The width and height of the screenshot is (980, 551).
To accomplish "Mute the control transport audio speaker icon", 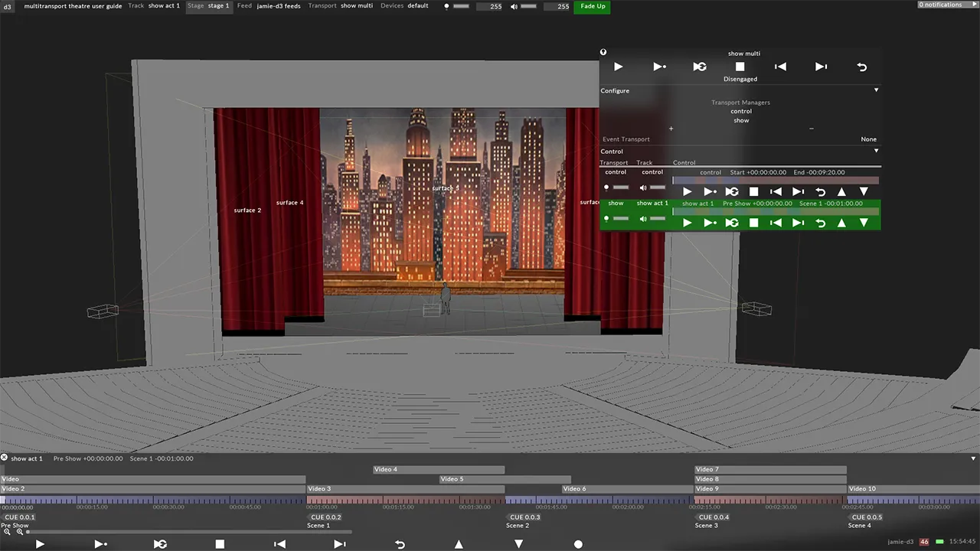I will [642, 187].
